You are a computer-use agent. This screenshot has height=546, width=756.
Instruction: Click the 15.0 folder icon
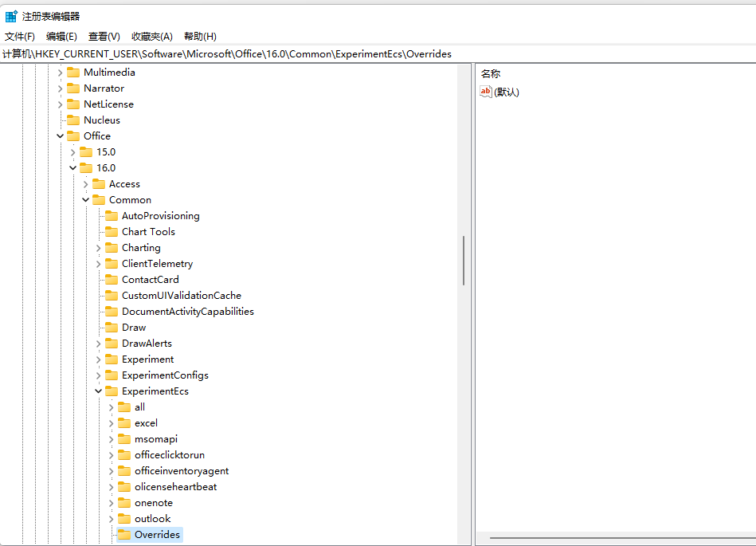86,152
